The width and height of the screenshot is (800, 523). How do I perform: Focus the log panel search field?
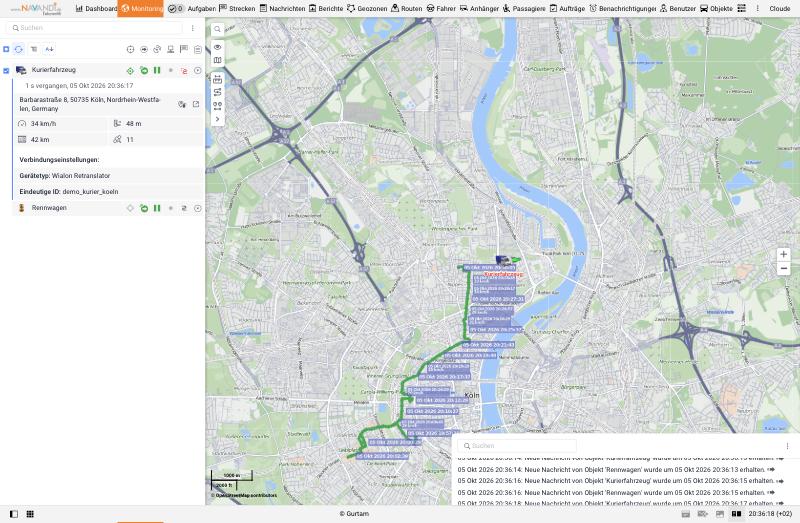(517, 445)
